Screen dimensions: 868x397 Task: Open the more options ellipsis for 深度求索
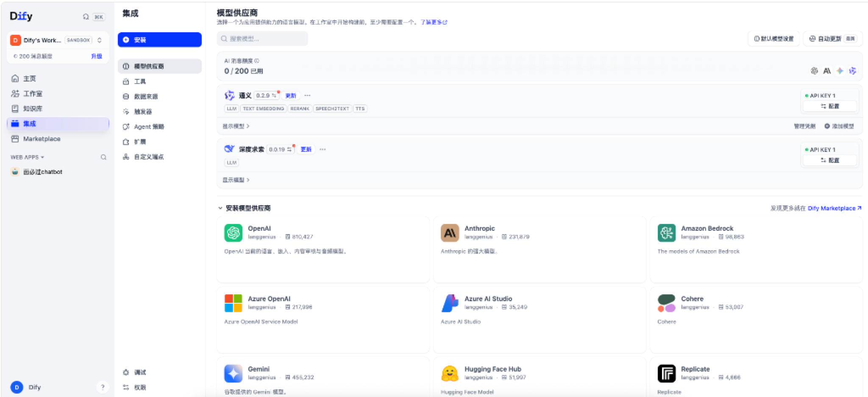[x=323, y=149]
